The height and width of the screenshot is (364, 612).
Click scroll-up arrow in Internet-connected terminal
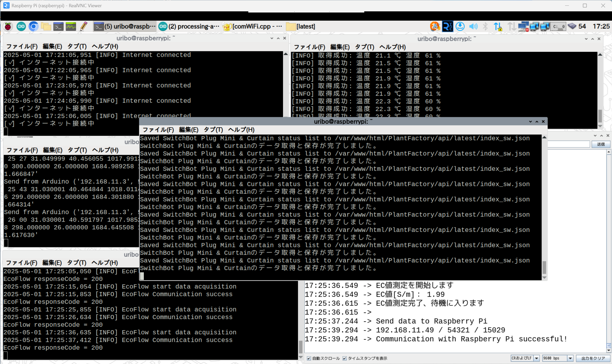point(286,54)
